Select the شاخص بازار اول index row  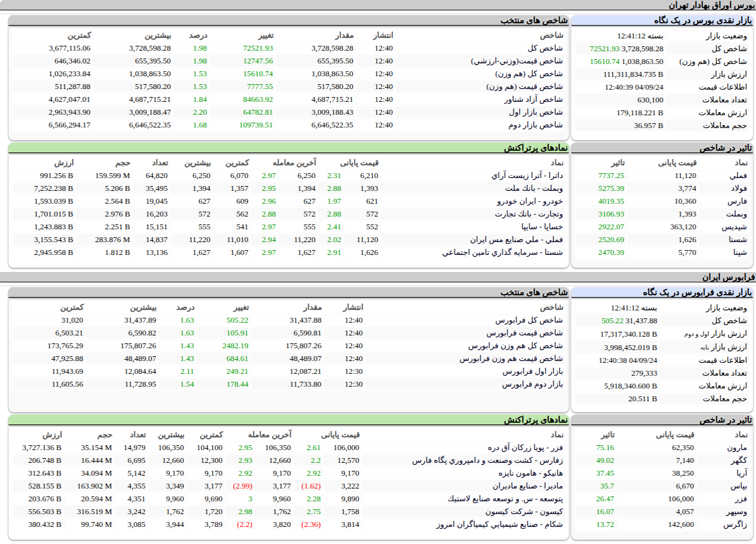536,112
